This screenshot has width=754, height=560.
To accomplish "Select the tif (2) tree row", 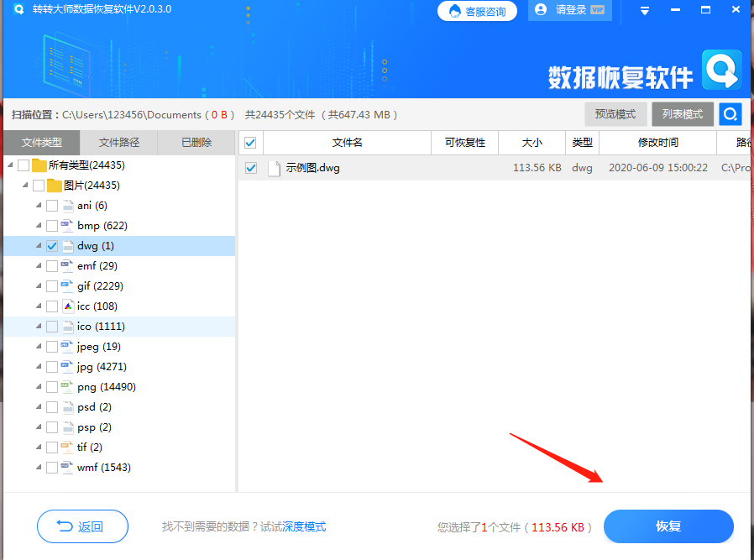I will tap(119, 447).
